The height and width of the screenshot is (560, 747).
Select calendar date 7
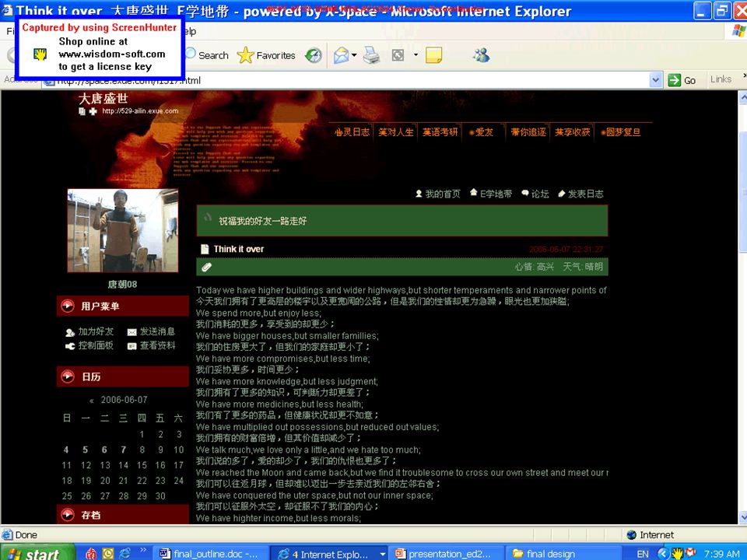click(124, 450)
